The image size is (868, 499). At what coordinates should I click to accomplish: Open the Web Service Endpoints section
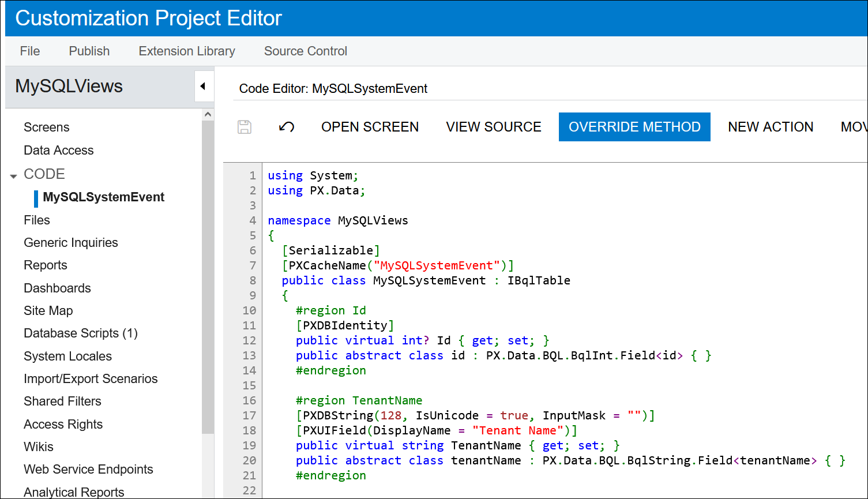coord(88,469)
